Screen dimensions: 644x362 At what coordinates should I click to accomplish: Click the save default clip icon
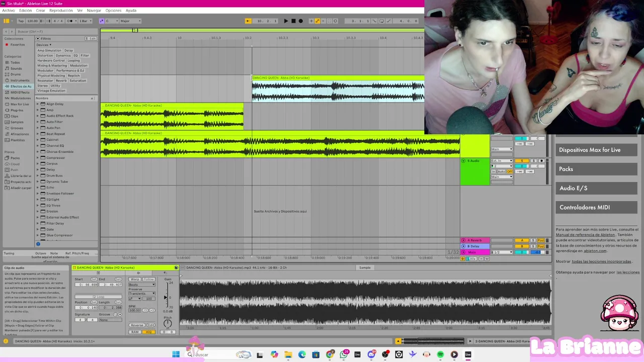176,267
